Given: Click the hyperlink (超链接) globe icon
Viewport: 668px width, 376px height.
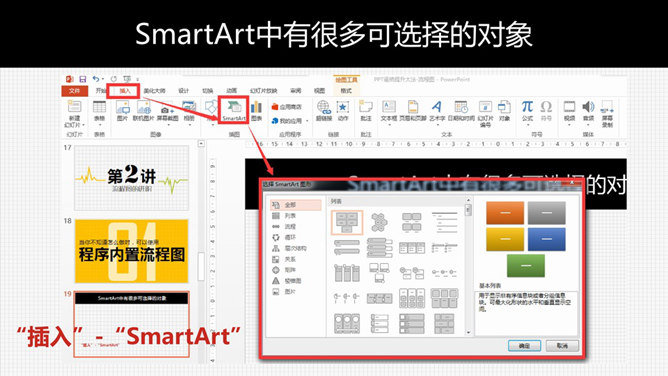Looking at the screenshot, I should pyautogui.click(x=323, y=111).
